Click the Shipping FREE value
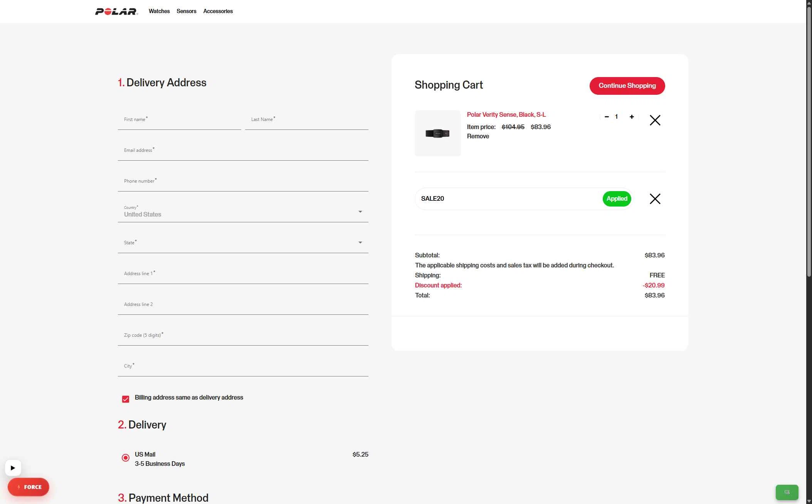Image resolution: width=812 pixels, height=504 pixels. (657, 276)
